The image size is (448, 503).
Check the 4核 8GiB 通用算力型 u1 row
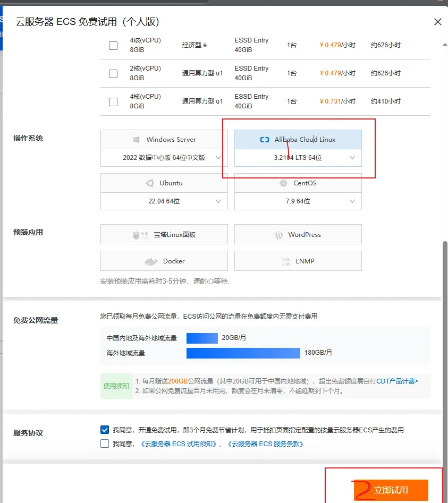(x=113, y=102)
